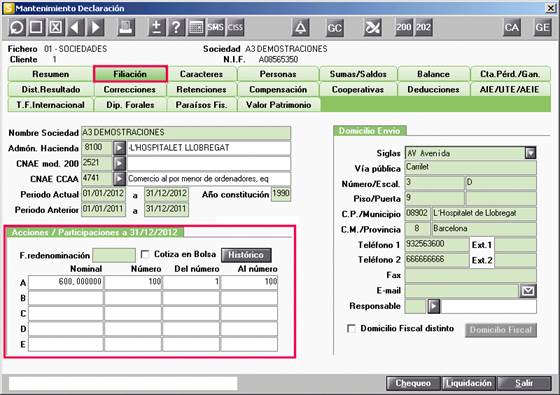The image size is (560, 395).
Task: Click the GE toolbar button
Action: 542,28
